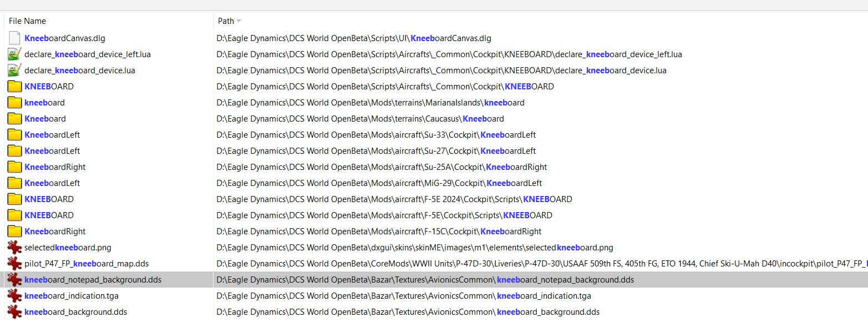This screenshot has width=868, height=327.
Task: Click the folder icon of the Su-25A KneeboardRight folder
Action: pyautogui.click(x=15, y=167)
